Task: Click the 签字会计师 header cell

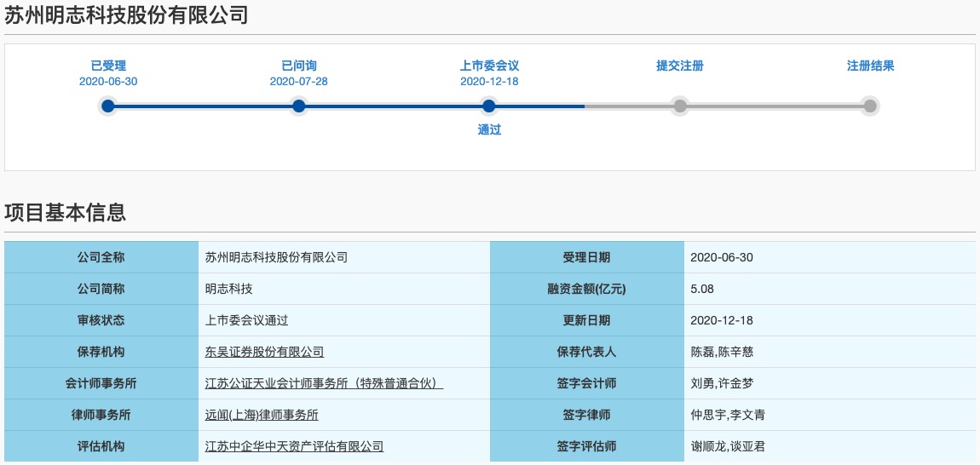Action: point(587,383)
